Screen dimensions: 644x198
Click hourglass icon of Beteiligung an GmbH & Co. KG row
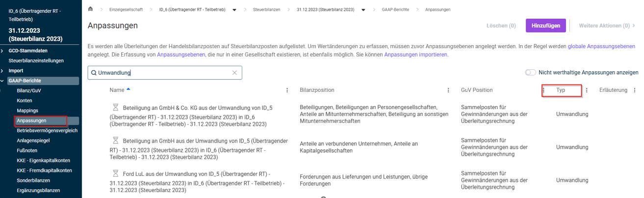(x=116, y=107)
